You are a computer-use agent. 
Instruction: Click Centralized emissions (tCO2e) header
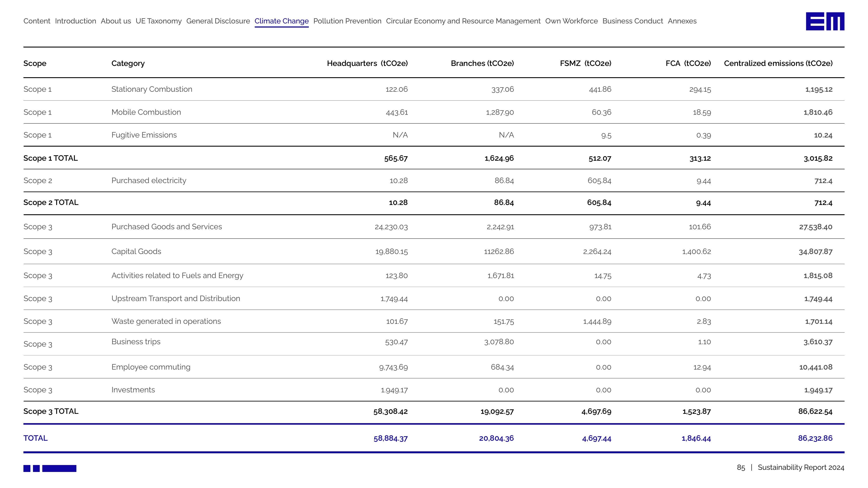778,63
